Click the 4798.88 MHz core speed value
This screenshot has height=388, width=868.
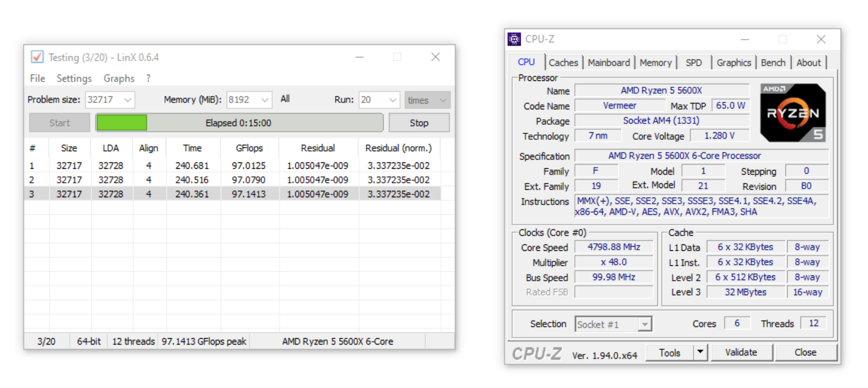tap(614, 247)
